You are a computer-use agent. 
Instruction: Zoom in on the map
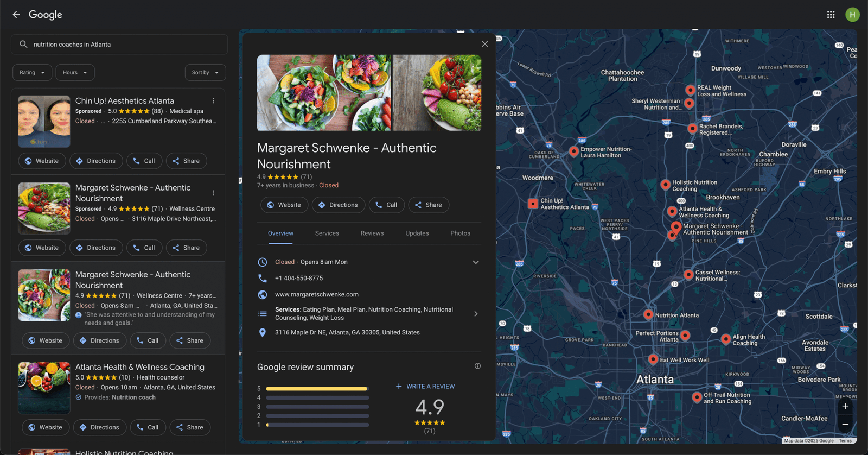845,406
